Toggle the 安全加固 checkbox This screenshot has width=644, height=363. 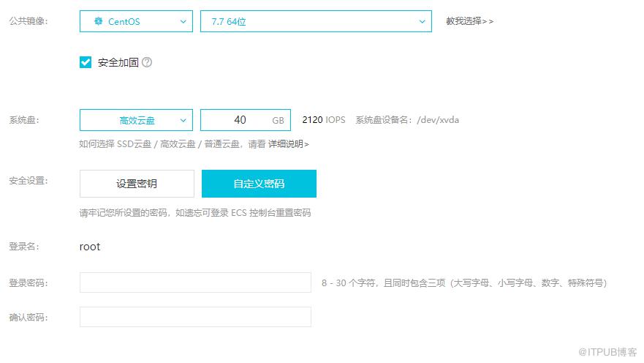[x=86, y=62]
